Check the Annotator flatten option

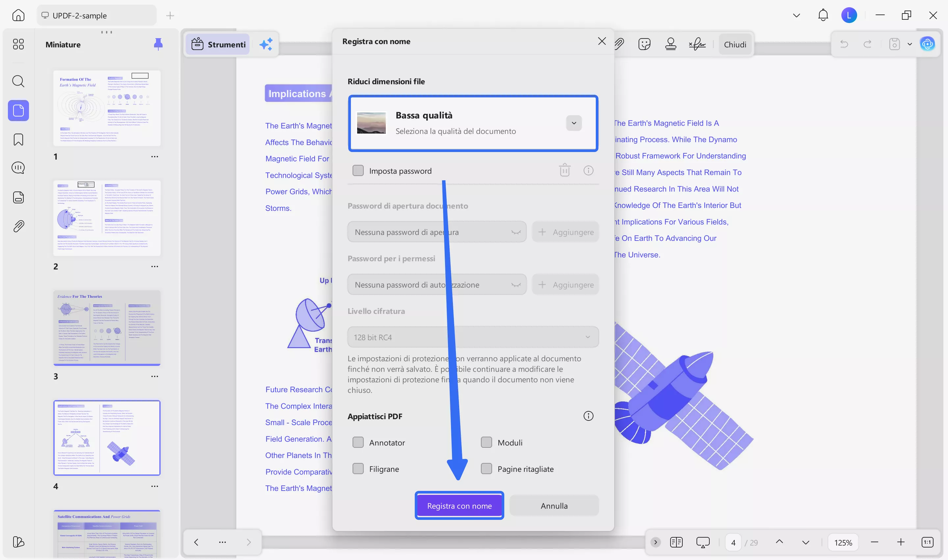[358, 443]
